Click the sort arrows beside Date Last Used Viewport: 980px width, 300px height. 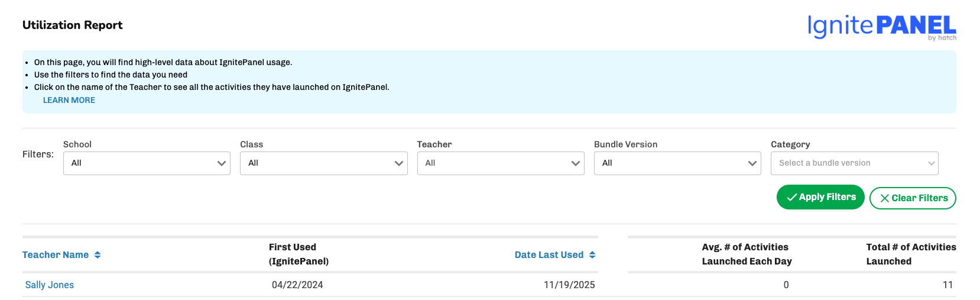click(x=592, y=255)
